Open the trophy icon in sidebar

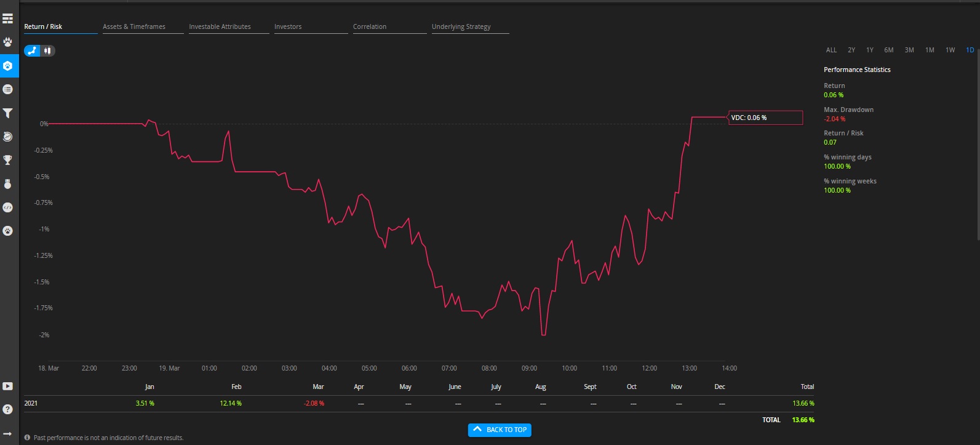[x=7, y=160]
